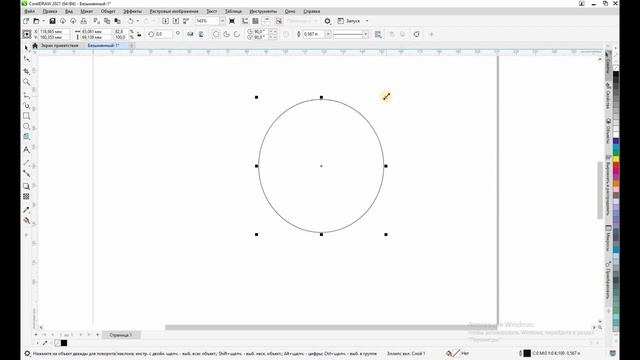The width and height of the screenshot is (640, 360).
Task: Click the black swatch in document palette
Action: (x=64, y=343)
